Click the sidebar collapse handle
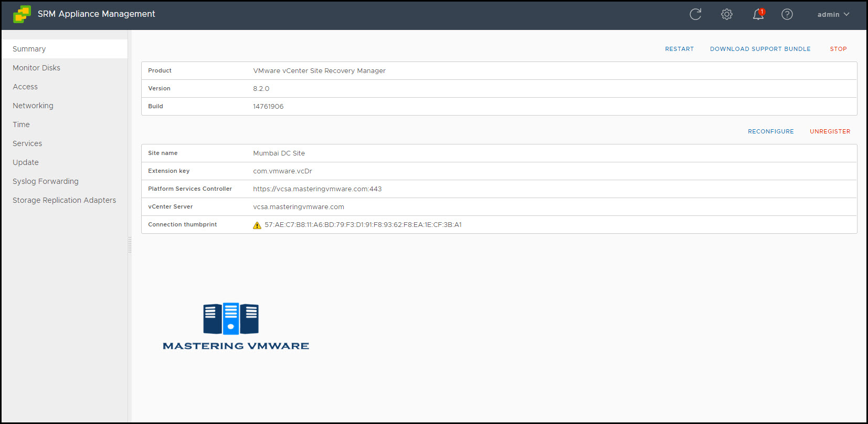The image size is (868, 424). pyautogui.click(x=130, y=245)
